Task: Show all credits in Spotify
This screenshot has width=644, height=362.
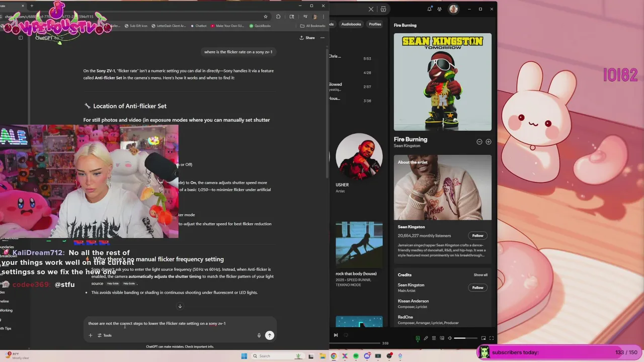Action: [x=480, y=275]
